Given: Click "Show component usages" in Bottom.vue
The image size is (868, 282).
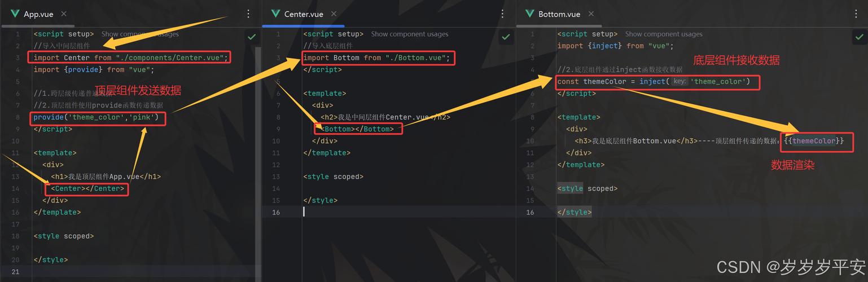Looking at the screenshot, I should point(664,34).
